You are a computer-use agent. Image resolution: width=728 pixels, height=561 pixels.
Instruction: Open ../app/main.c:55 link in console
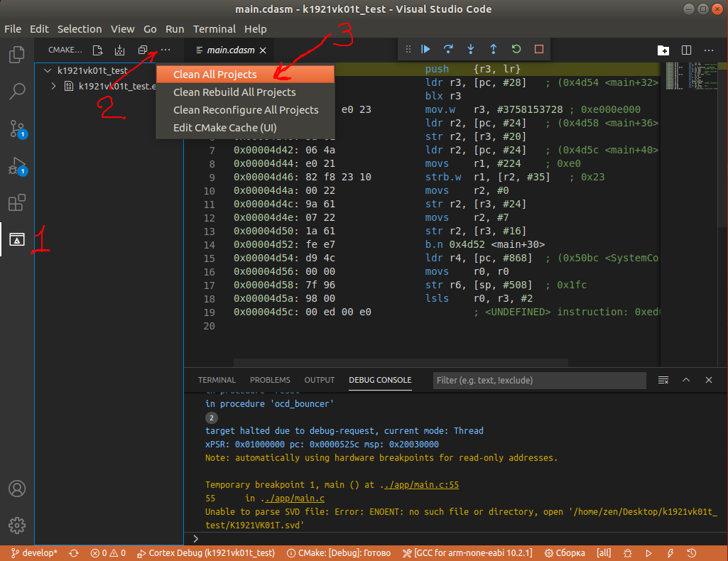419,485
